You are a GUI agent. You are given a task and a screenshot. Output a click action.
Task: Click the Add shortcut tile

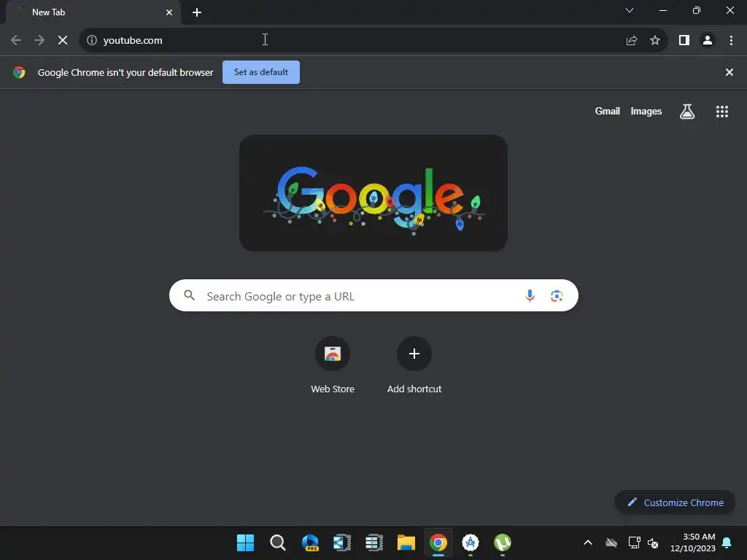[414, 365]
